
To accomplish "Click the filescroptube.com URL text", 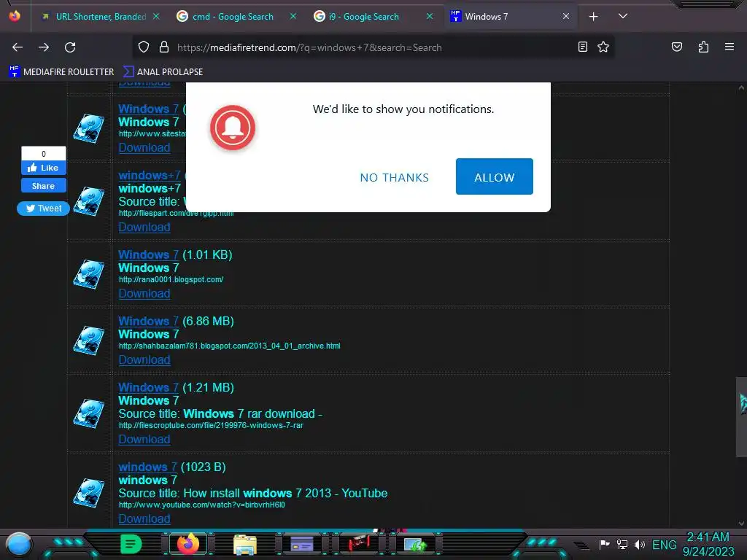I will tap(211, 425).
